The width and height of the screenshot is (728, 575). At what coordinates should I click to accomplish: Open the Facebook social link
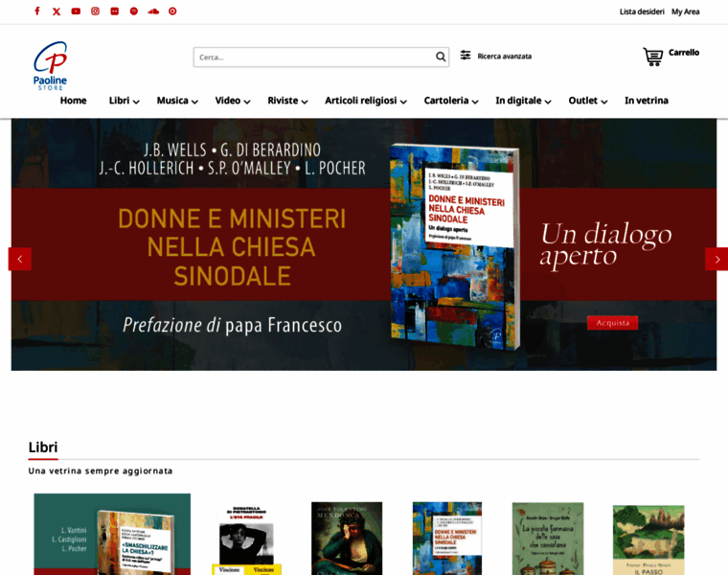[37, 11]
